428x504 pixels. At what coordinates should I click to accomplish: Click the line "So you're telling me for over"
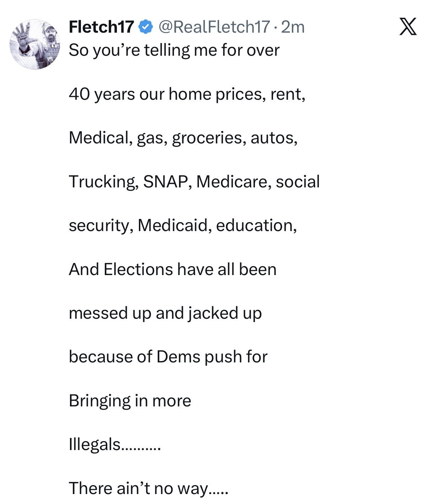pyautogui.click(x=174, y=50)
